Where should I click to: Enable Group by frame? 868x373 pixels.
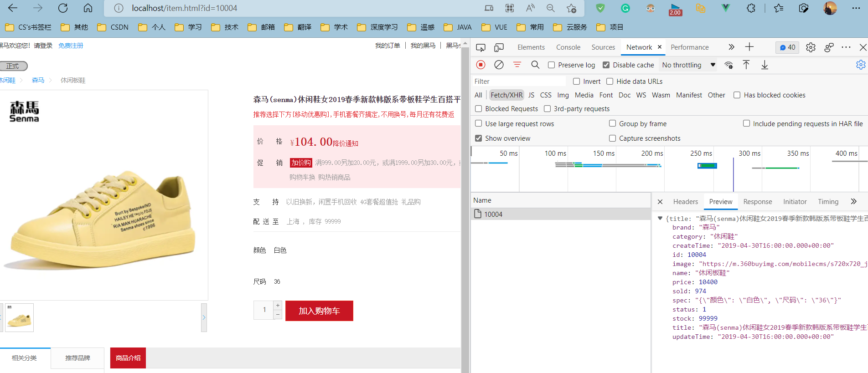tap(612, 123)
